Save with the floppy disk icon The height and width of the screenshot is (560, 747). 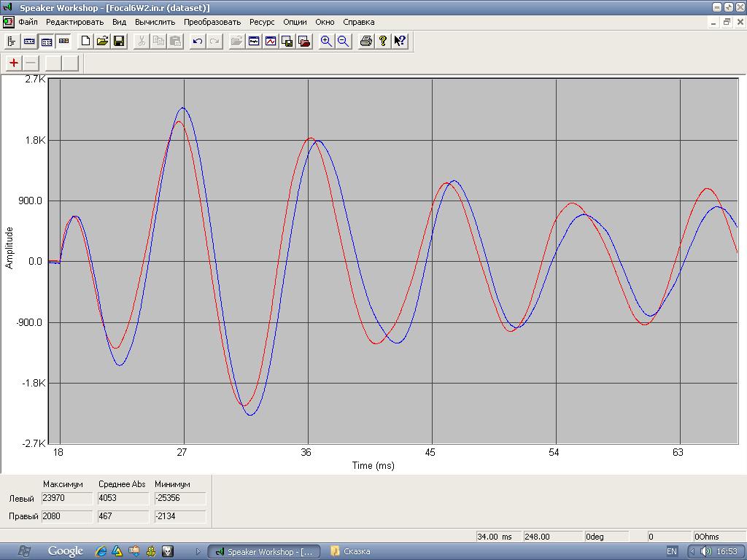click(x=119, y=41)
